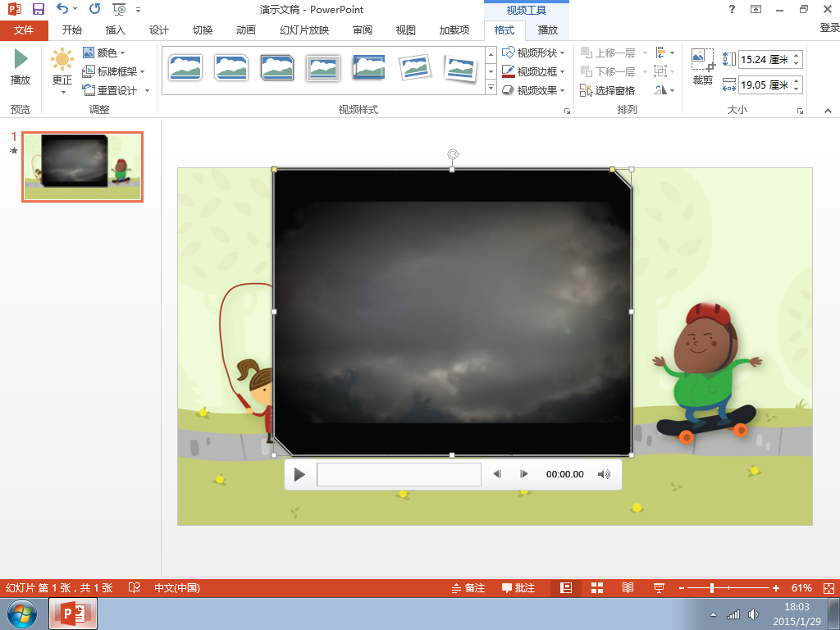Open the undo history dropdown arrow
Image resolution: width=840 pixels, height=630 pixels.
75,8
